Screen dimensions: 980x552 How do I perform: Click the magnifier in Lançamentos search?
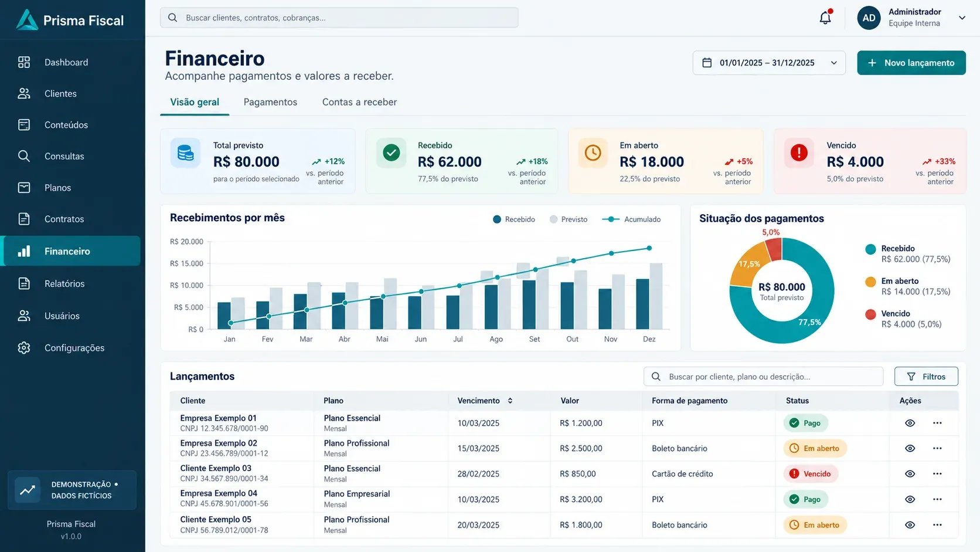click(656, 377)
